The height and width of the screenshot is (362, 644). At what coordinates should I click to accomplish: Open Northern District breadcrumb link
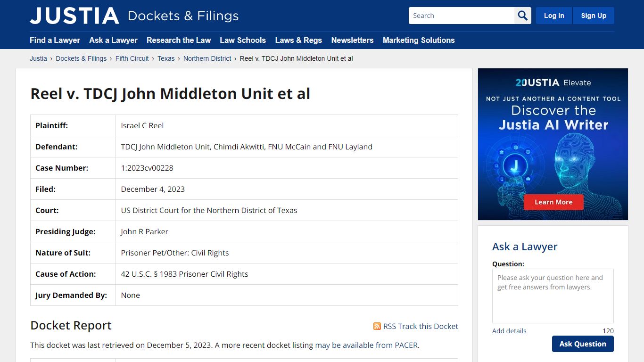(x=207, y=58)
